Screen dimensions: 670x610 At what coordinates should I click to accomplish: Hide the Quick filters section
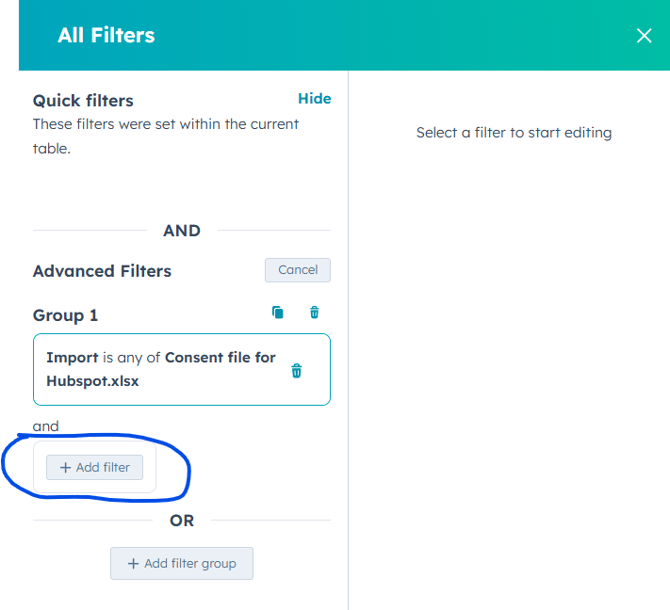(x=314, y=99)
